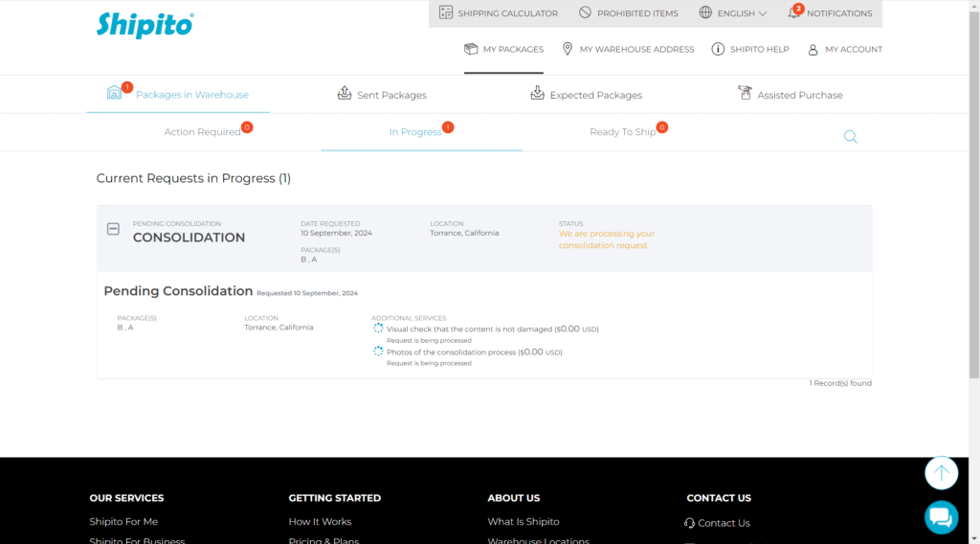
Task: Click the Notifications link text
Action: coord(839,13)
